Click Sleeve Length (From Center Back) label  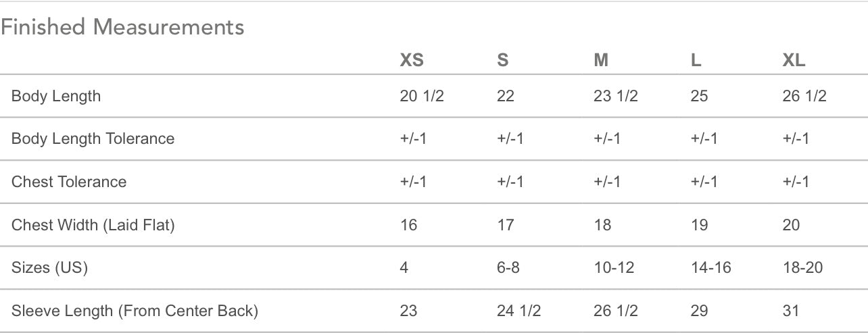pyautogui.click(x=135, y=311)
